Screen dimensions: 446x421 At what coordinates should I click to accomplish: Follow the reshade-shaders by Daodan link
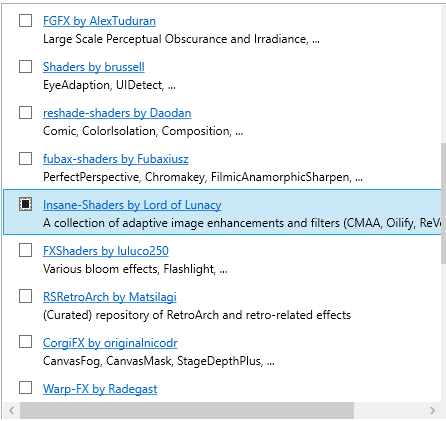click(x=117, y=113)
